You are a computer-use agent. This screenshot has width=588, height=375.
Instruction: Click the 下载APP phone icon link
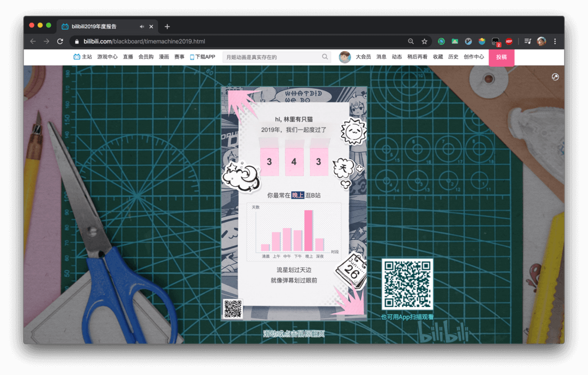coord(203,57)
